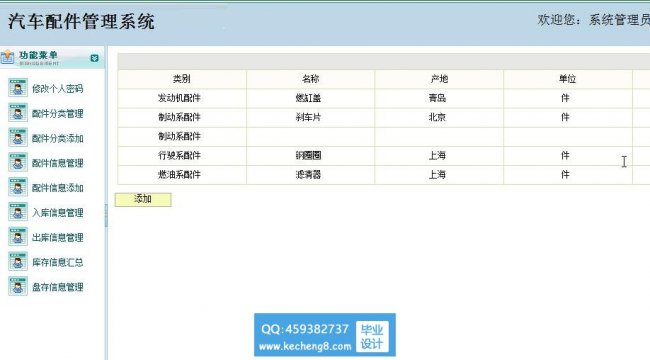Click the yellow 添加 button
Image resolution: width=650 pixels, height=360 pixels.
[x=143, y=199]
